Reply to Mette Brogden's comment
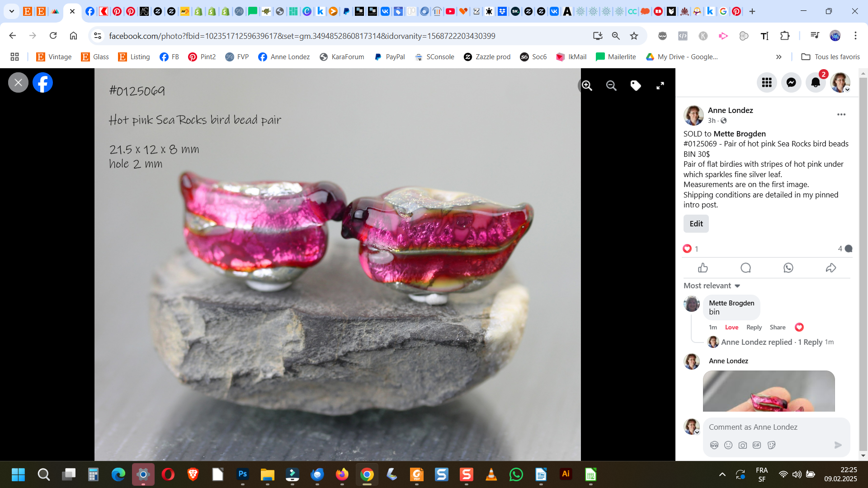The width and height of the screenshot is (868, 488). pyautogui.click(x=754, y=328)
